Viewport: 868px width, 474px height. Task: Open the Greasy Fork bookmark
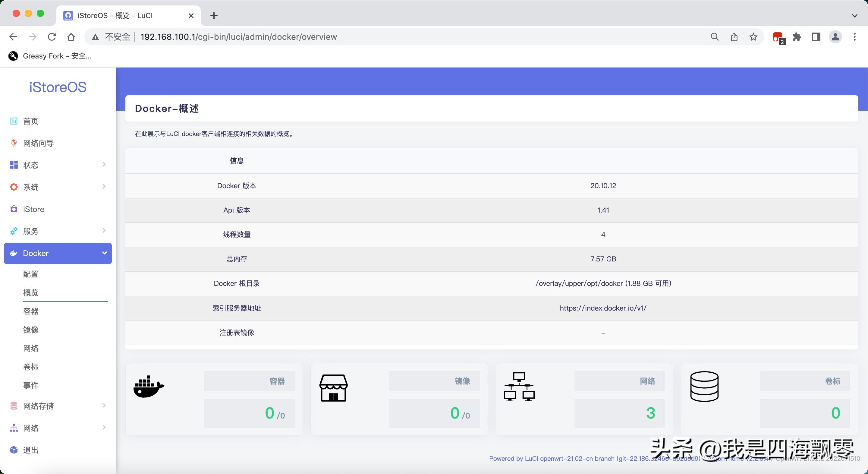(50, 56)
